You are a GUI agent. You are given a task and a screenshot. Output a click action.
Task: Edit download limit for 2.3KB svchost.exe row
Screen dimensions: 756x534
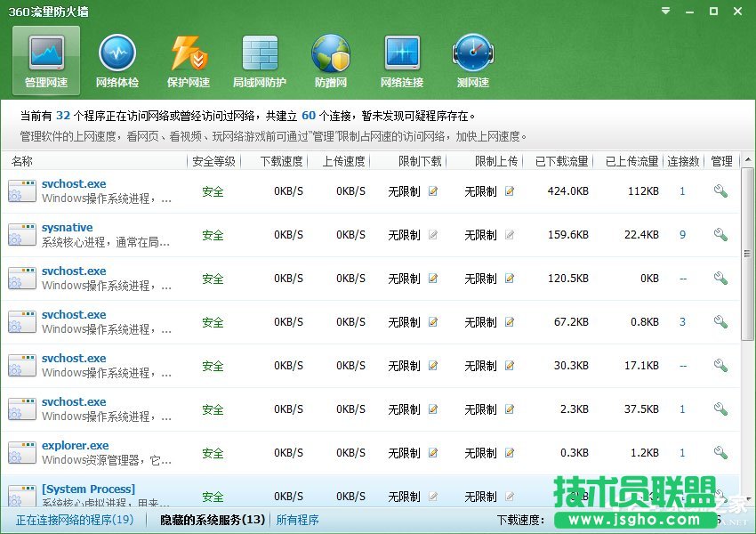[433, 409]
